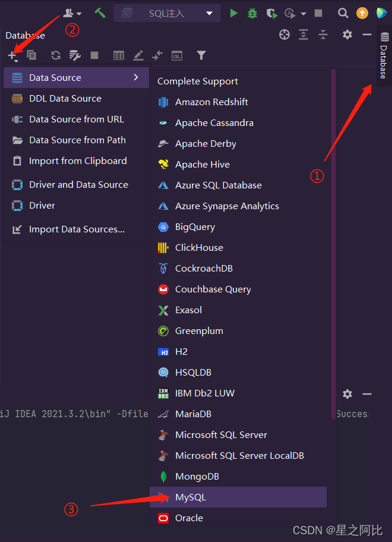Expand the profiler dropdown arrow
Viewport: 392px width, 542px height.
click(304, 14)
